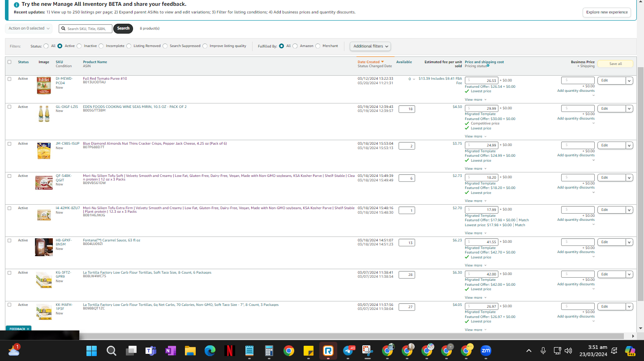Click Explore new experience button

607,12
